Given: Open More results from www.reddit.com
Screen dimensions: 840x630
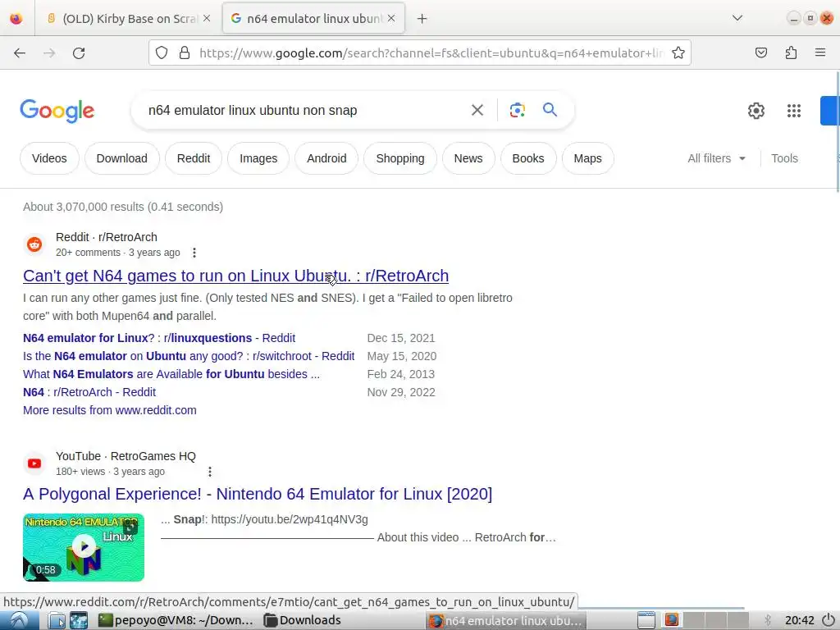Looking at the screenshot, I should (x=110, y=410).
